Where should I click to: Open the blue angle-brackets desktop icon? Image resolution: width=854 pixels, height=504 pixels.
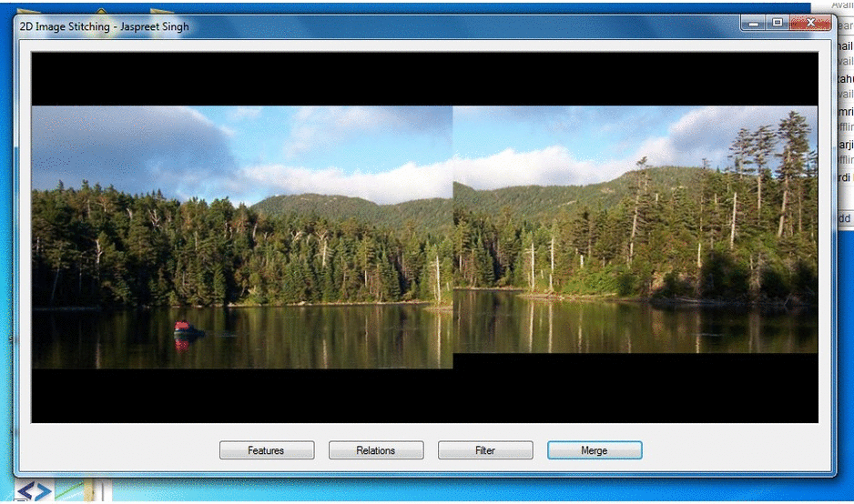click(x=34, y=491)
